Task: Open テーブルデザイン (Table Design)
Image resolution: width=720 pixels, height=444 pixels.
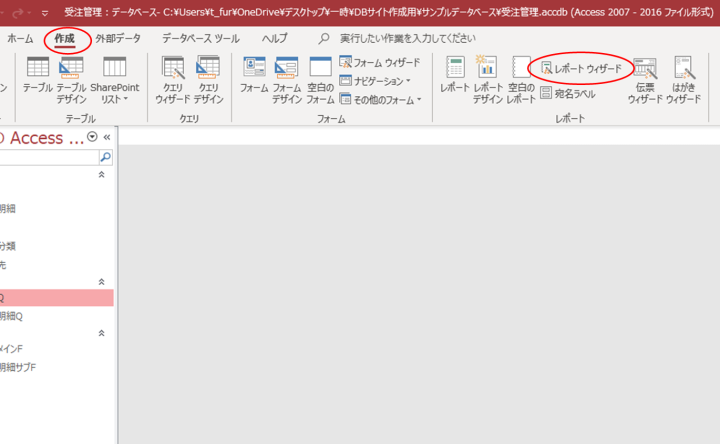Action: (71, 77)
